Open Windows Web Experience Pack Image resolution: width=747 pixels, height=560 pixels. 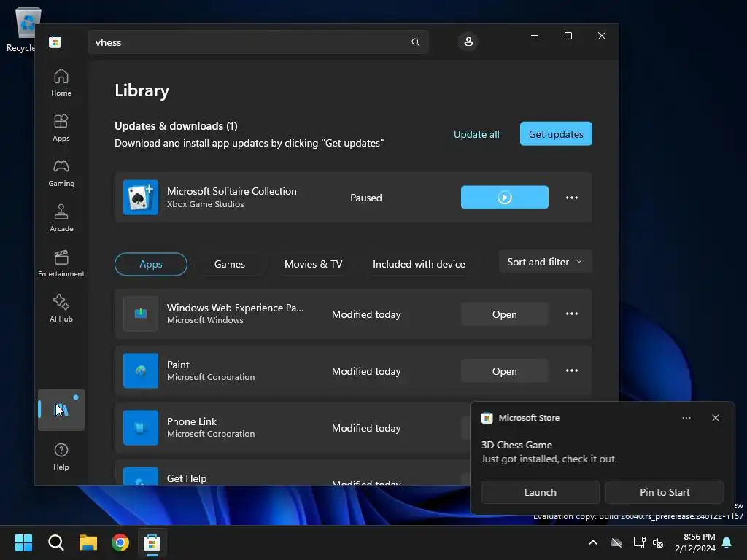[505, 314]
